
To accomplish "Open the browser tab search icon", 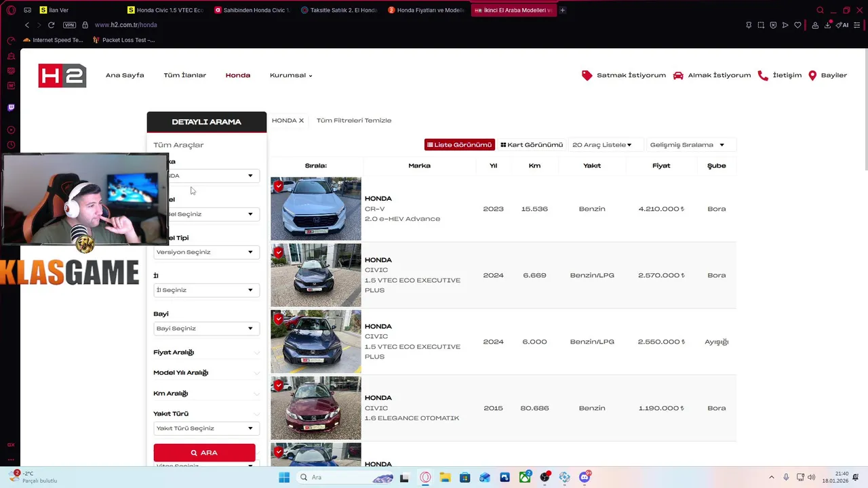I will (820, 10).
